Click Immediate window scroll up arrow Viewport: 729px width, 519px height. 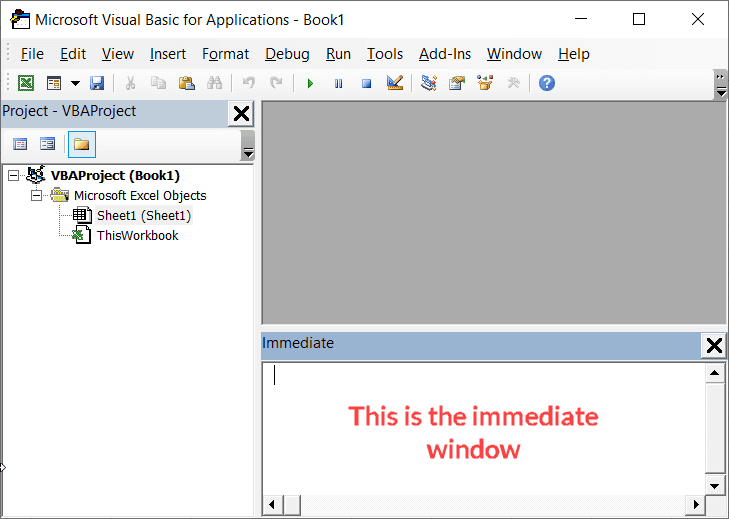(715, 373)
